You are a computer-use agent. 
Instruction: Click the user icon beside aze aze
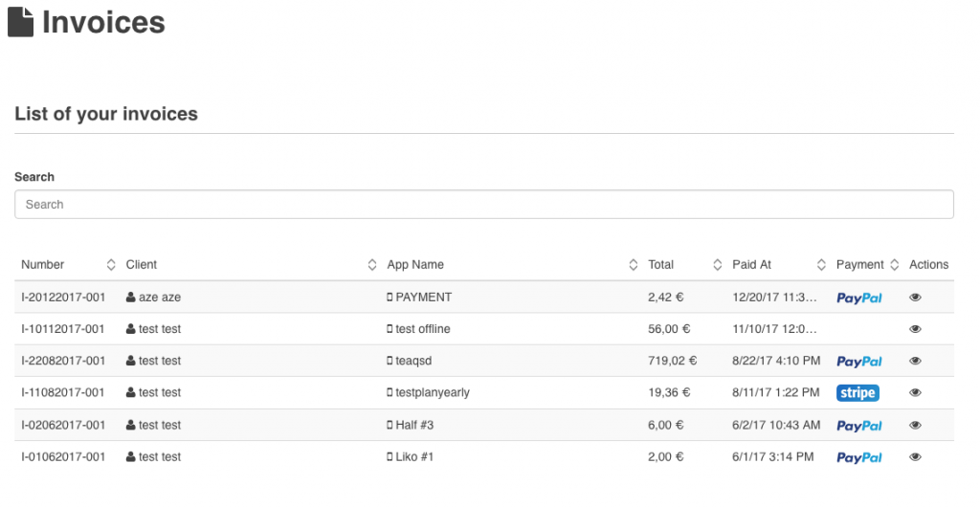(131, 298)
